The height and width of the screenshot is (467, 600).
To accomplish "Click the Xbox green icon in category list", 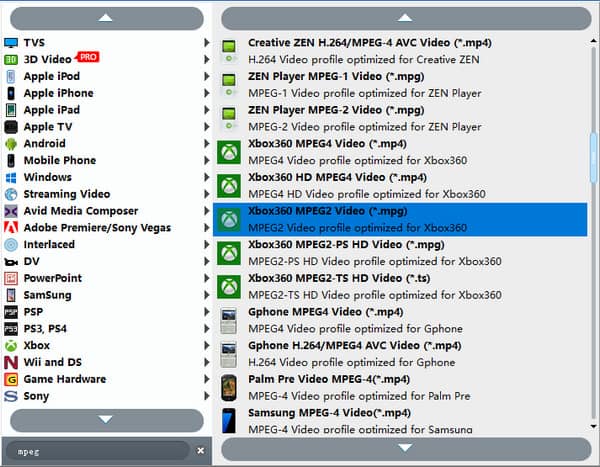I will 11,345.
